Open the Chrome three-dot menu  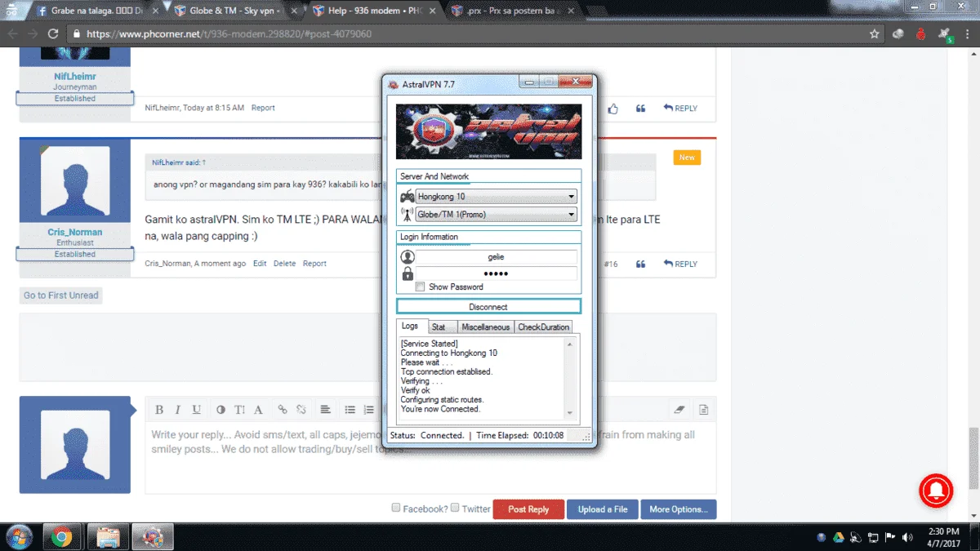click(966, 34)
